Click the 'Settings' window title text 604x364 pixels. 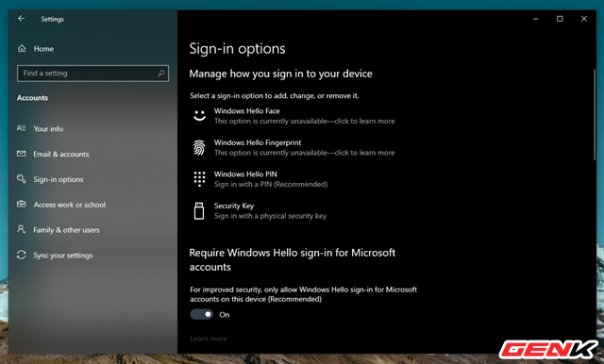pos(53,19)
